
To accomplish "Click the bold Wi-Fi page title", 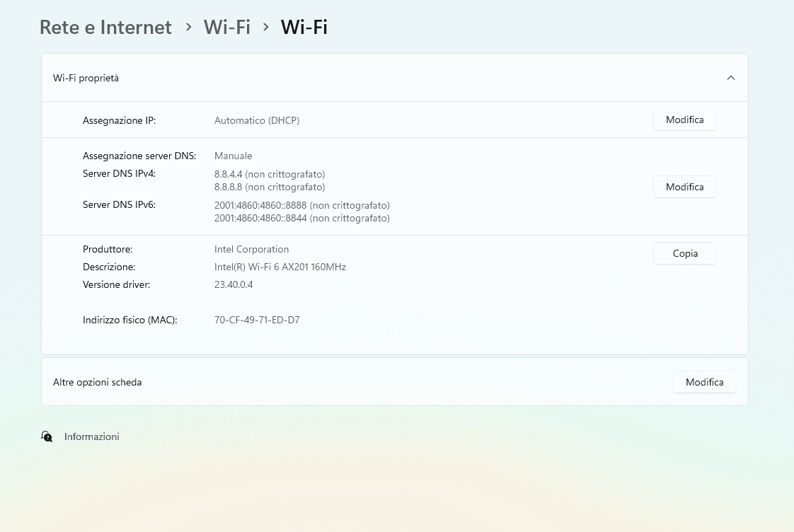I will 304,27.
